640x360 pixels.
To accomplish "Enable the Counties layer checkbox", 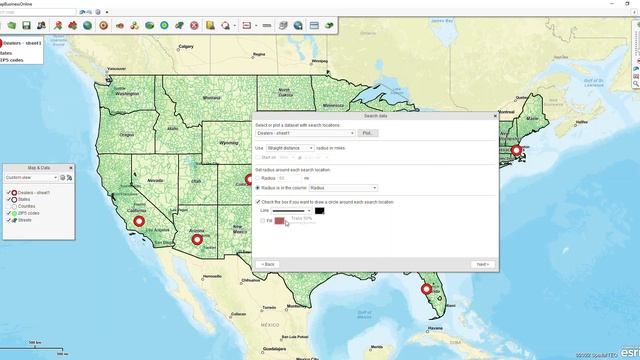I will tap(9, 206).
